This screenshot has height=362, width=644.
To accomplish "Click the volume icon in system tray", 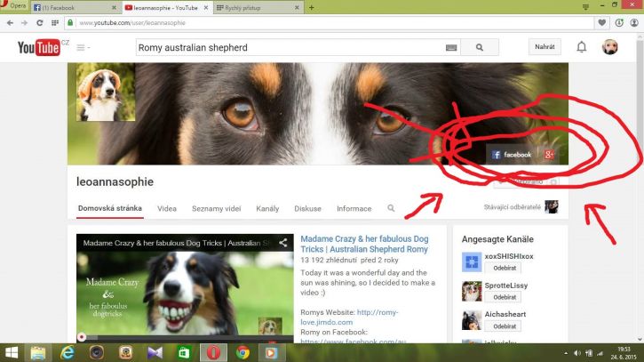I will (577, 353).
